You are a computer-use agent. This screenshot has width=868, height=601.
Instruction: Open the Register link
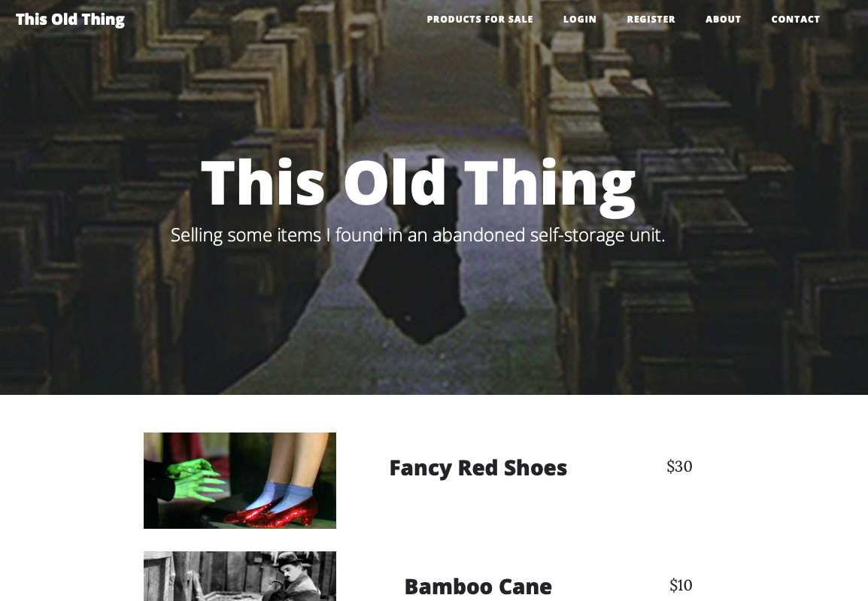click(651, 20)
